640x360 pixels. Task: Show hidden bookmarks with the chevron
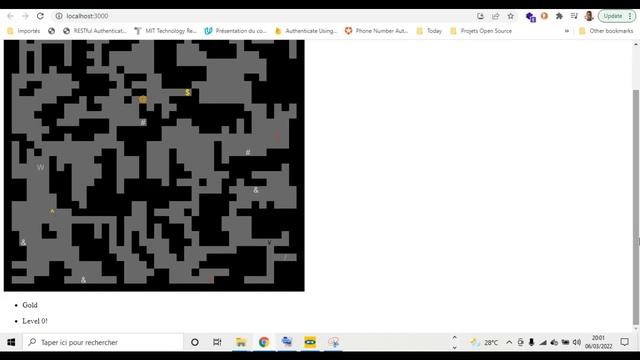point(567,31)
